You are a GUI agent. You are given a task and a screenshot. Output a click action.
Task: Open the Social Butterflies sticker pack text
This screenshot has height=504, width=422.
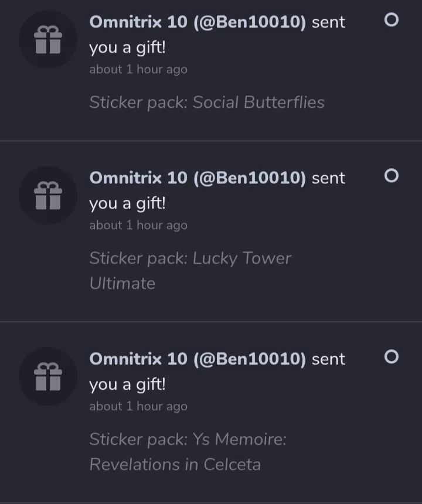pyautogui.click(x=206, y=103)
